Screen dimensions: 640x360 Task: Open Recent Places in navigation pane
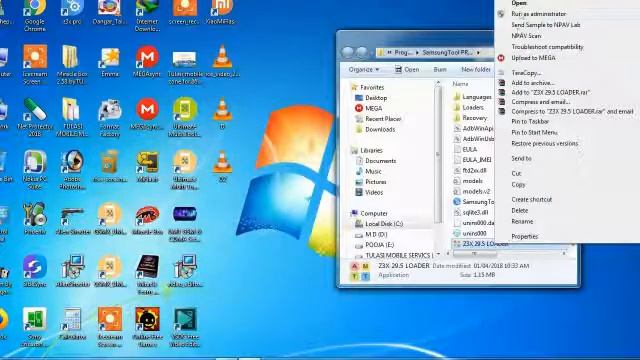378,119
